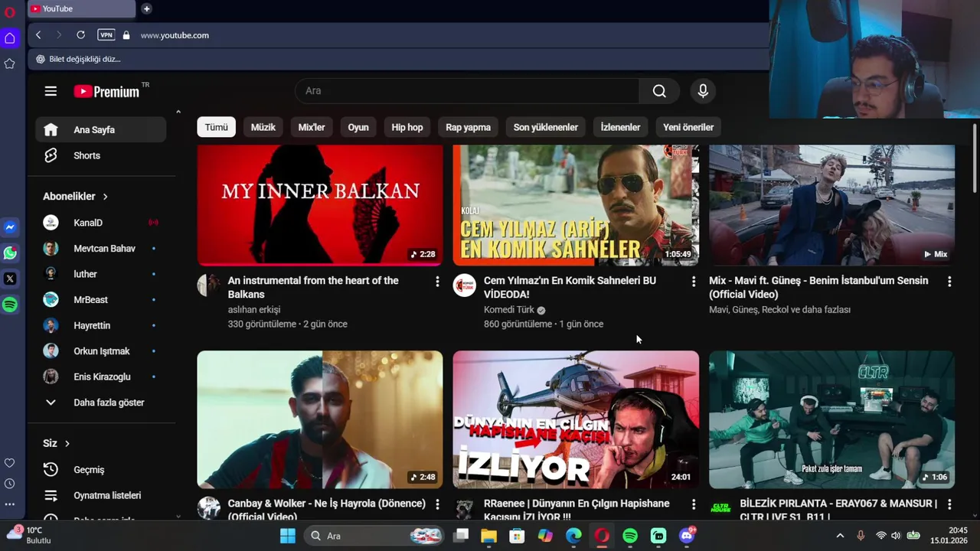Open Windows Start button on taskbar

click(288, 536)
